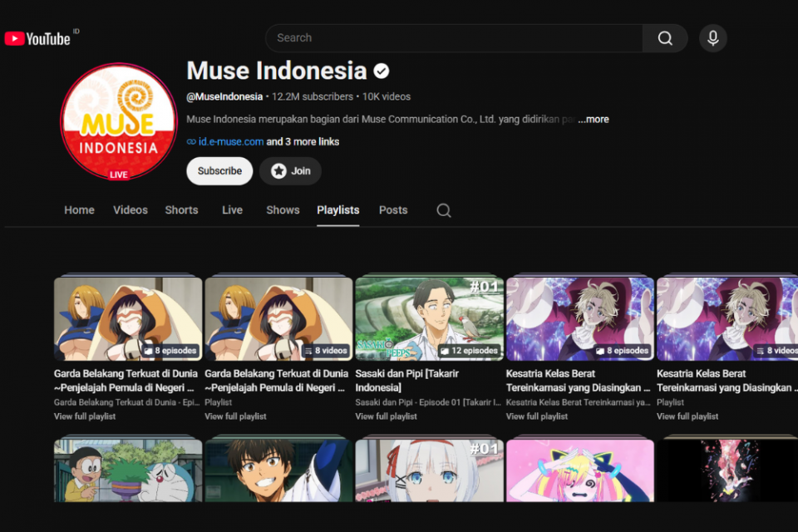Open the white-haired girl #01 thumbnail

tap(430, 471)
